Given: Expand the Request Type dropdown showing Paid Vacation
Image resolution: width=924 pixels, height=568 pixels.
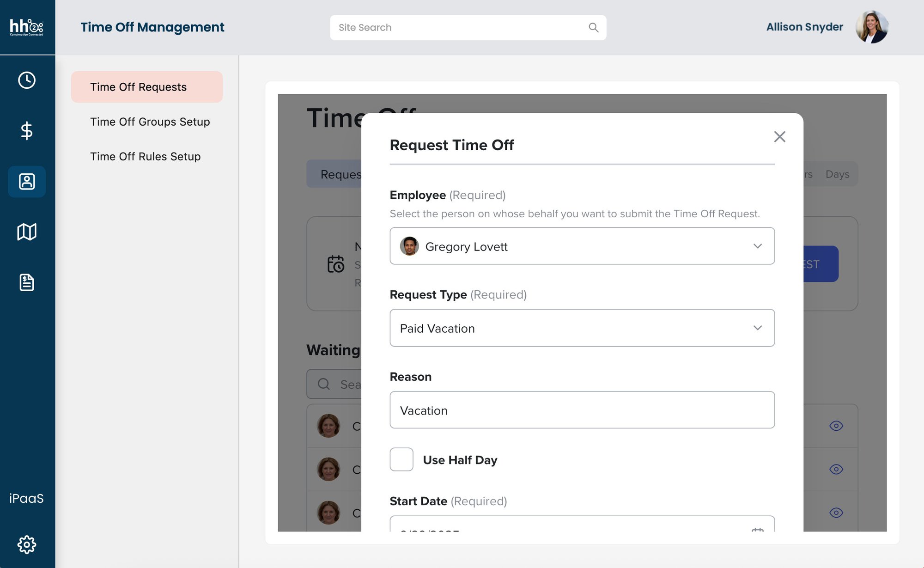Looking at the screenshot, I should [582, 328].
